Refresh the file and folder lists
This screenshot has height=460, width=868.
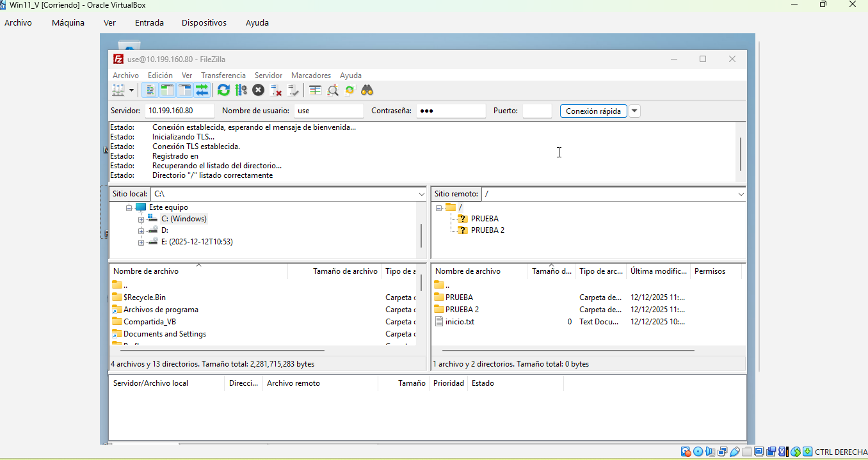click(223, 90)
